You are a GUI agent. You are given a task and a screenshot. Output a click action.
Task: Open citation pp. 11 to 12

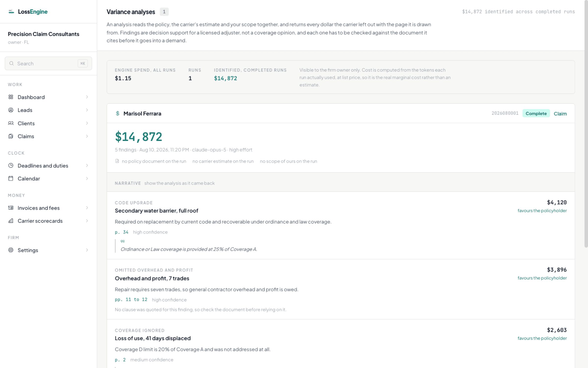131,300
